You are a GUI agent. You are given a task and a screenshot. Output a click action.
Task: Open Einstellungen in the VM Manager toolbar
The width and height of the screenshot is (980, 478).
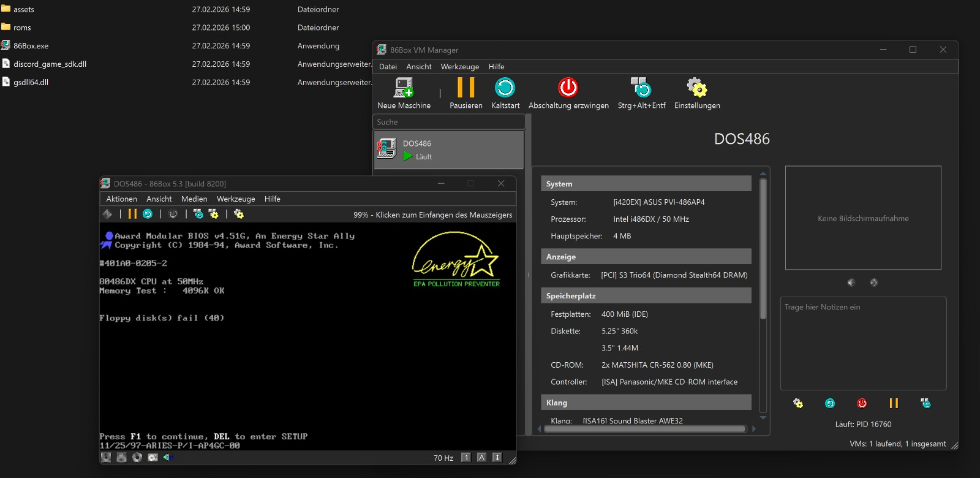pyautogui.click(x=697, y=93)
